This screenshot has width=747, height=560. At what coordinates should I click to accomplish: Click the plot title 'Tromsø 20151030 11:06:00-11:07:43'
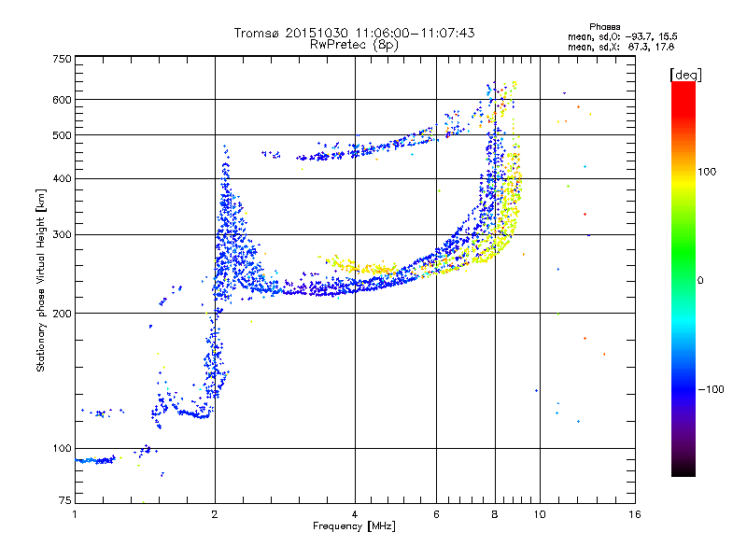pos(354,33)
